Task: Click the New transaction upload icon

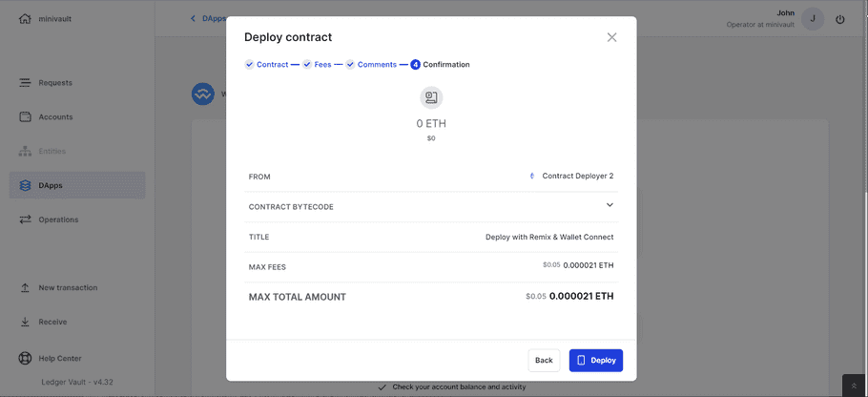Action: (x=26, y=287)
